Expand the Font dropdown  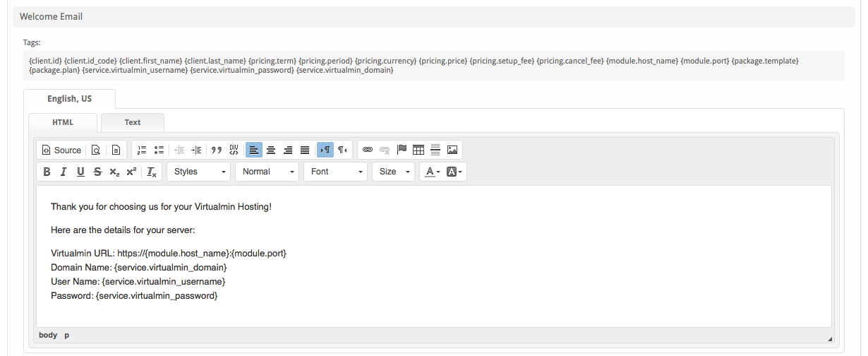click(336, 172)
